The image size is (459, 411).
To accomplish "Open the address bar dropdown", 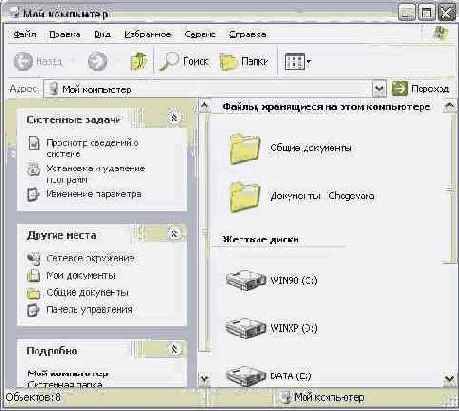I will click(379, 89).
